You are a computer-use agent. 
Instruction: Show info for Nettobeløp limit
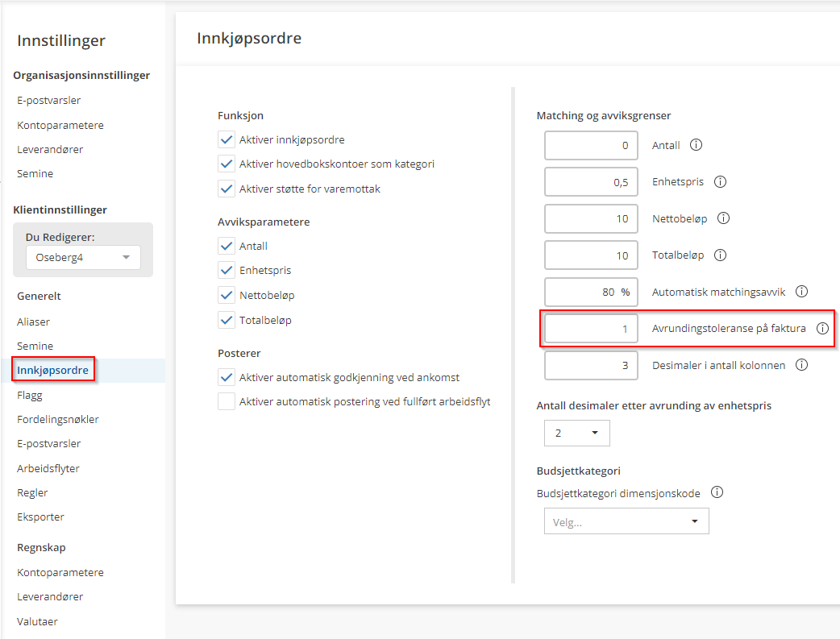(723, 218)
